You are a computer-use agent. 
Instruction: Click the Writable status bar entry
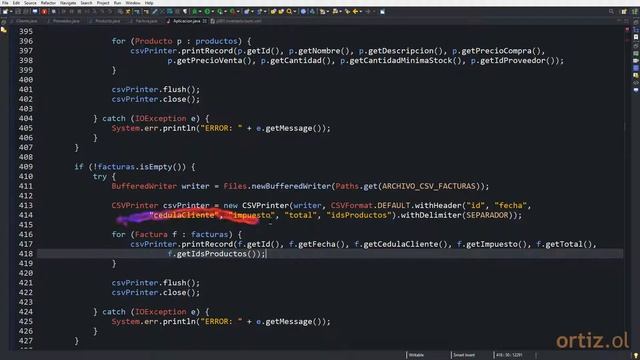click(x=416, y=355)
